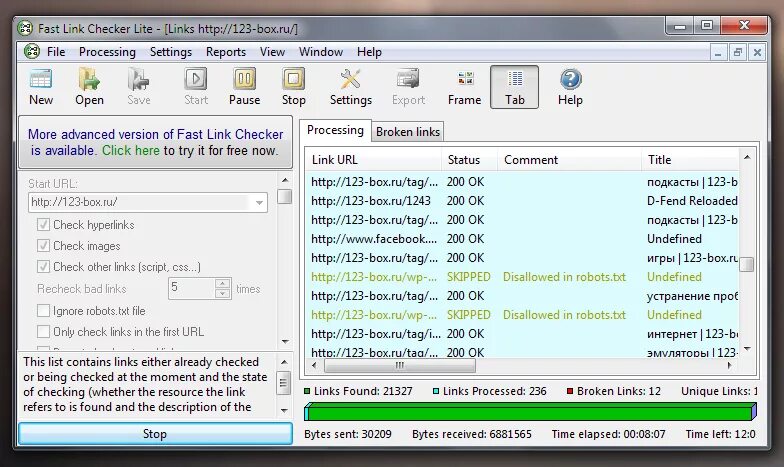Open the Processing menu

coord(107,52)
